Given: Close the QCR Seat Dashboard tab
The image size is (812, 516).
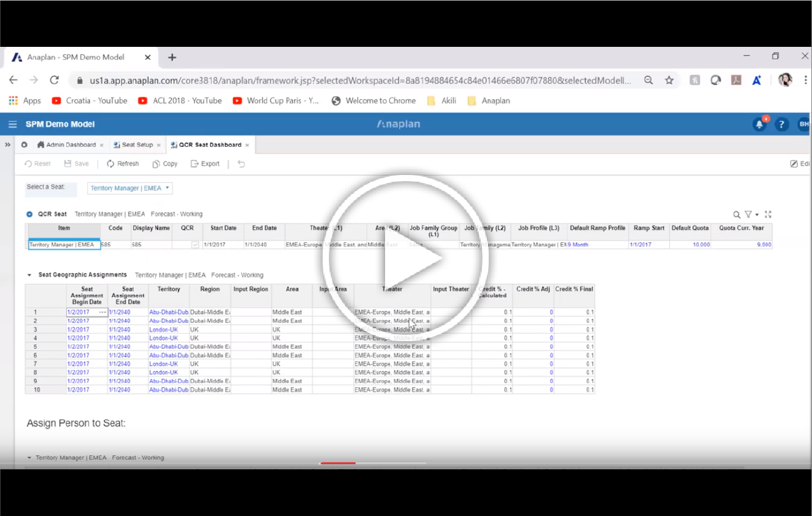Looking at the screenshot, I should tap(247, 145).
